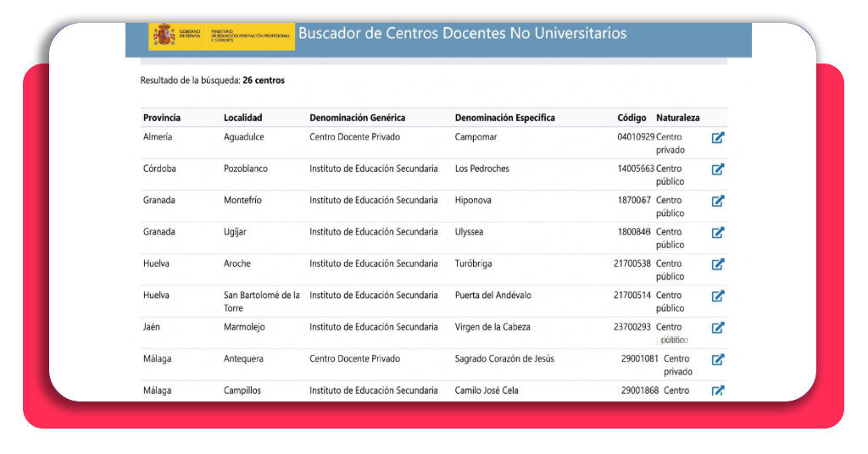This screenshot has width=868, height=454.
Task: Click the Naturaleza column header
Action: click(677, 118)
